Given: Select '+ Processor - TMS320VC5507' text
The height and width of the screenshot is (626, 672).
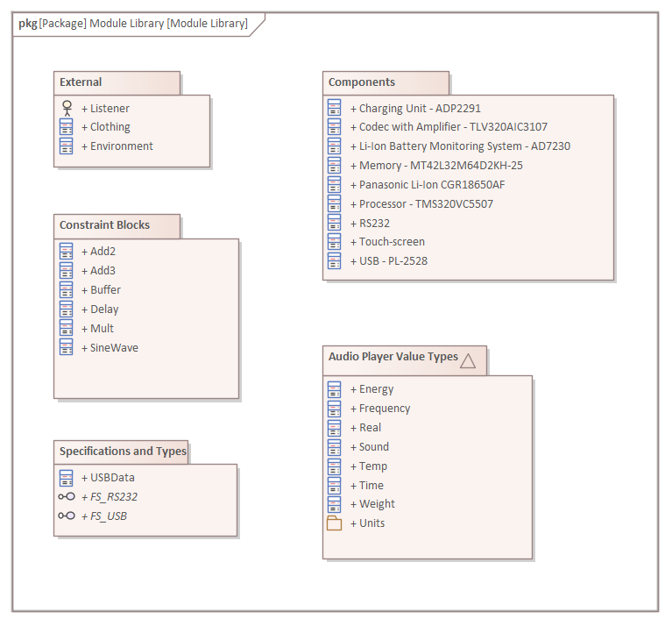Looking at the screenshot, I should (x=421, y=204).
